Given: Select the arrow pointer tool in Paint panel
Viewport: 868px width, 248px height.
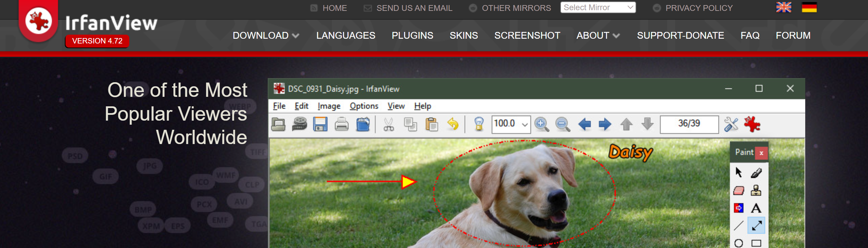Looking at the screenshot, I should tap(739, 173).
